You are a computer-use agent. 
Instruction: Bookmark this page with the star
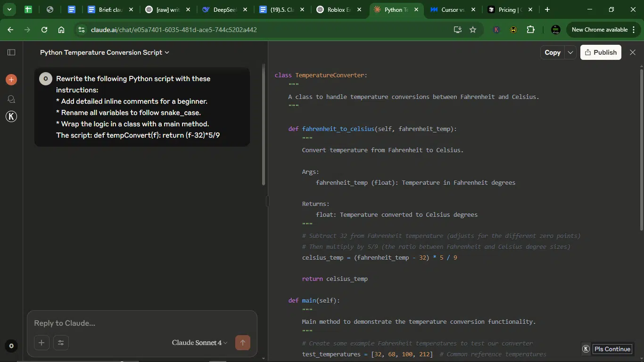click(473, 30)
